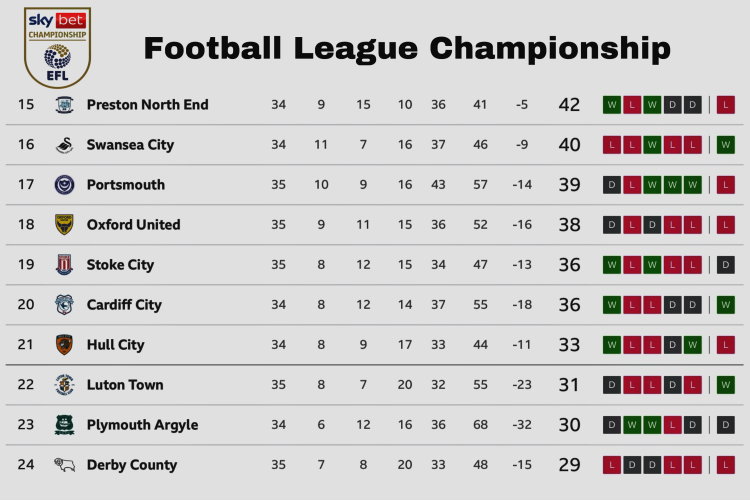Click Hull City club crest
This screenshot has width=750, height=500.
point(65,345)
